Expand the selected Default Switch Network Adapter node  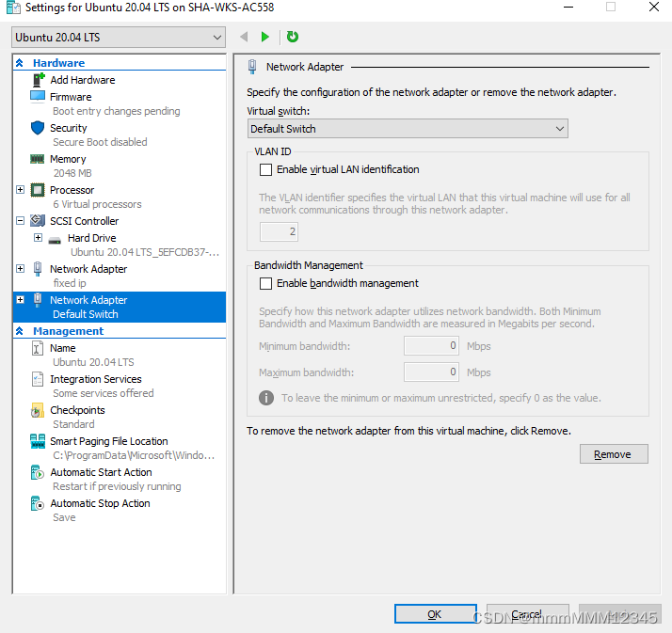pos(20,299)
